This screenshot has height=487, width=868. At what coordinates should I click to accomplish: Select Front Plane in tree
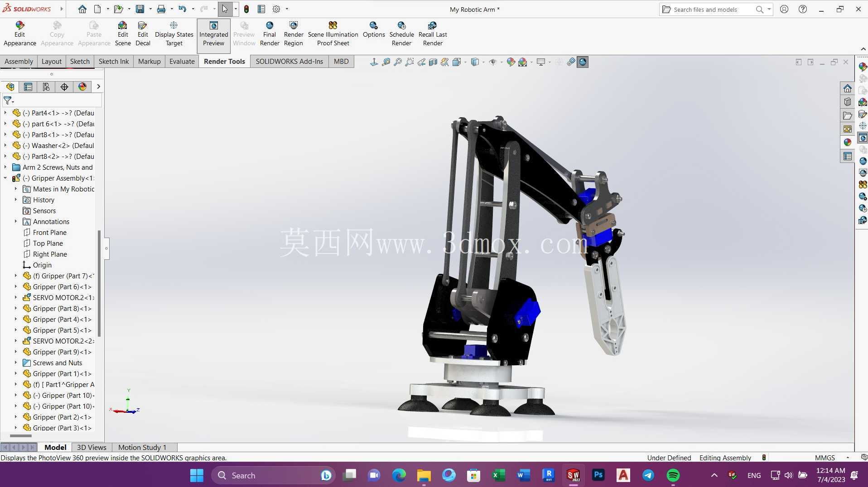(x=50, y=232)
